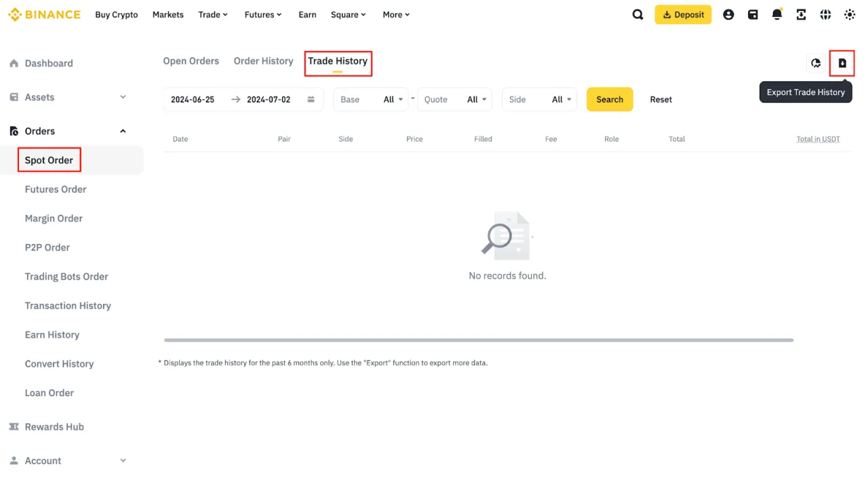Image resolution: width=868 pixels, height=480 pixels.
Task: Click the search magnifier icon in header
Action: click(637, 15)
